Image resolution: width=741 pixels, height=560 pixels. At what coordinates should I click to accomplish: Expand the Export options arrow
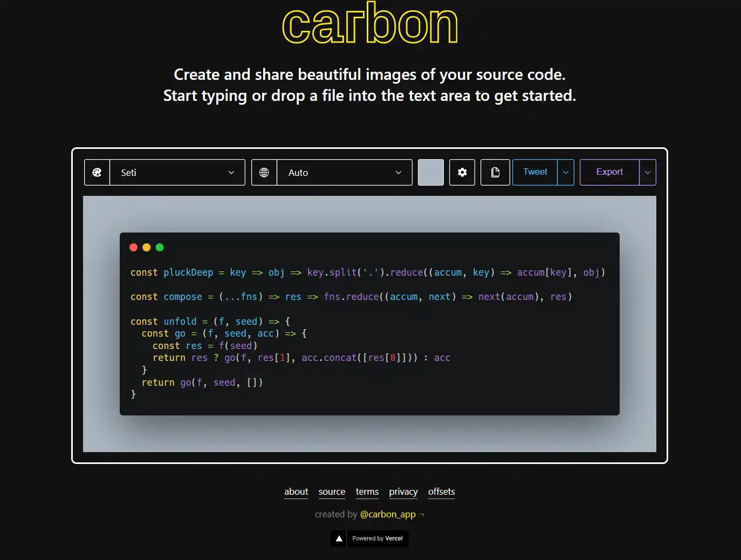pos(648,173)
